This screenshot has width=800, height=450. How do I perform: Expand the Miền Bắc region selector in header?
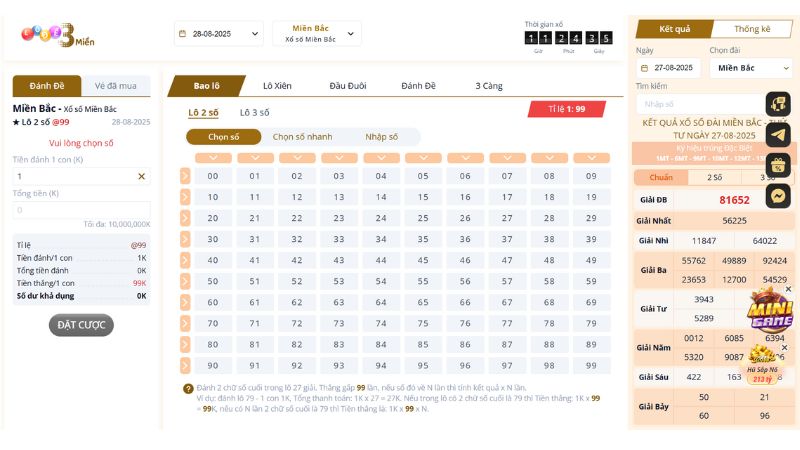317,33
